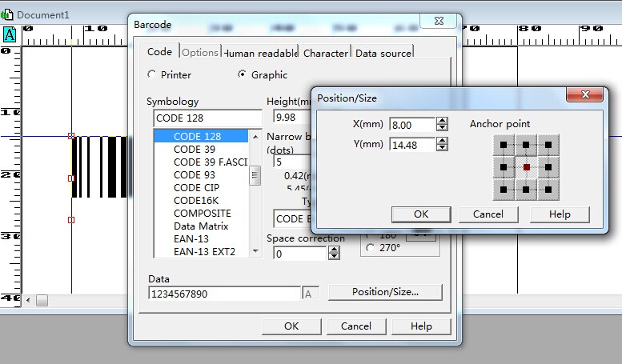622x364 pixels.
Task: Select CODE 39 in symbology list
Action: (x=201, y=150)
